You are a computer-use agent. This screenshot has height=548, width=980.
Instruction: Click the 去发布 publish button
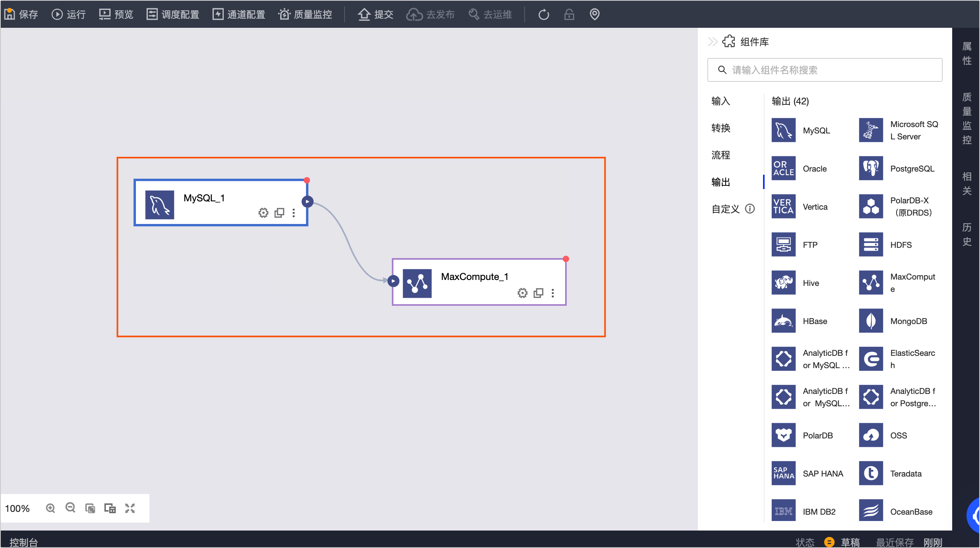[x=430, y=14]
